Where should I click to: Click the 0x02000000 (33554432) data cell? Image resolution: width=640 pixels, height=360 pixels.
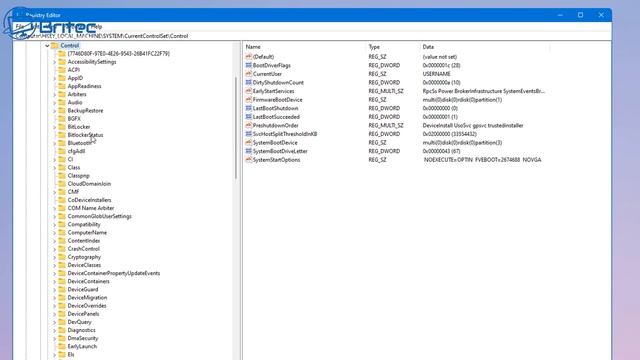click(x=449, y=134)
